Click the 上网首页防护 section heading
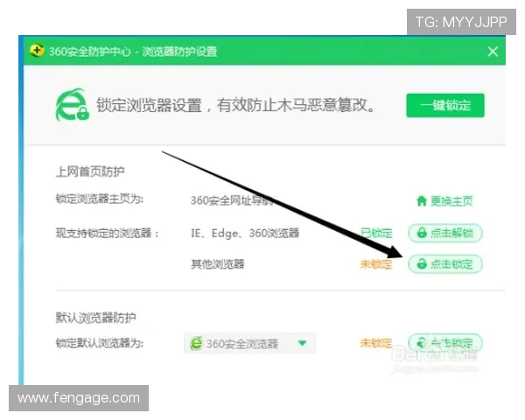The height and width of the screenshot is (420, 525). tap(90, 171)
